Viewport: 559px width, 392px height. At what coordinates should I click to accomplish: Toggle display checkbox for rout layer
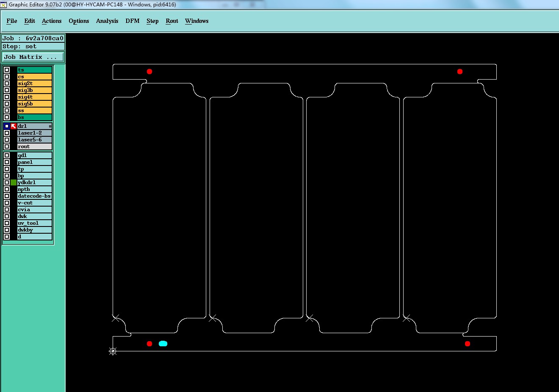(7, 146)
